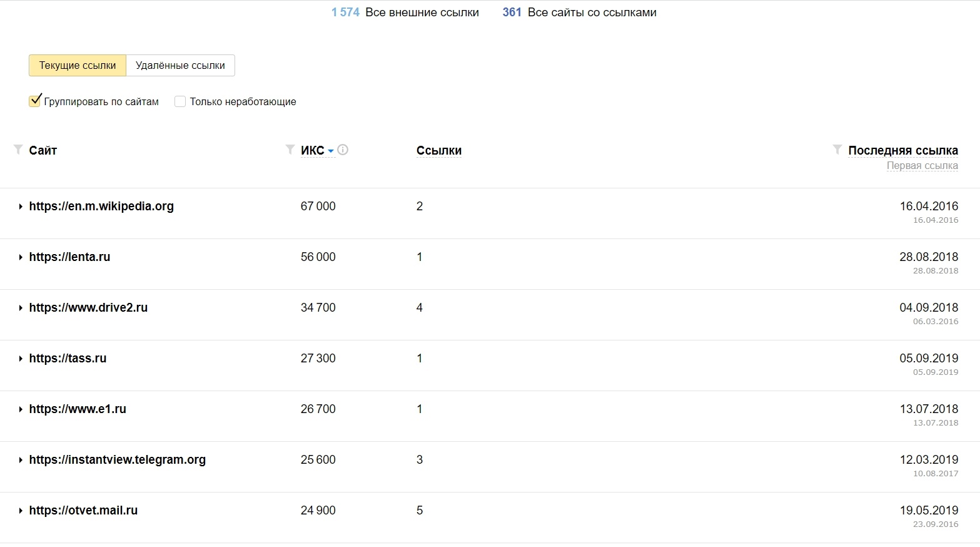Expand the lenta.ru site row

[21, 257]
